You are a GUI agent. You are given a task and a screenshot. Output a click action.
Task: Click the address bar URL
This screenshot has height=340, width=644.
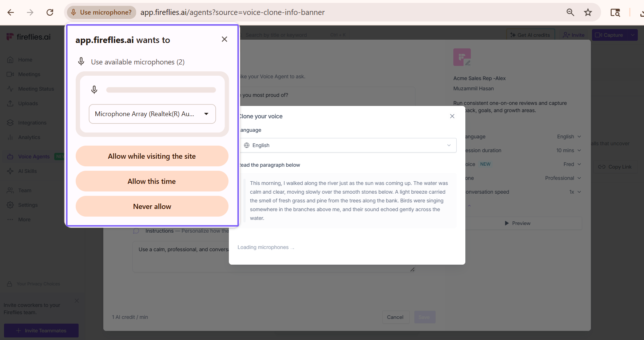232,12
